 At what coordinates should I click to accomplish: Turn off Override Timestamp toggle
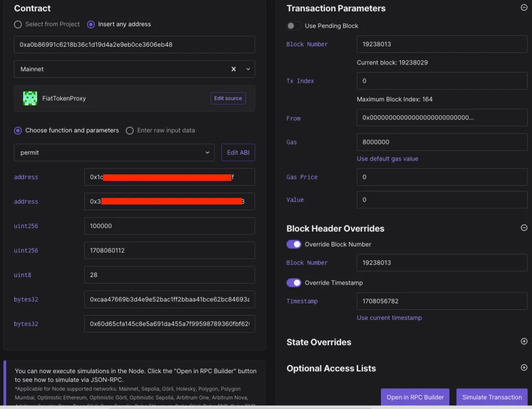(x=294, y=283)
